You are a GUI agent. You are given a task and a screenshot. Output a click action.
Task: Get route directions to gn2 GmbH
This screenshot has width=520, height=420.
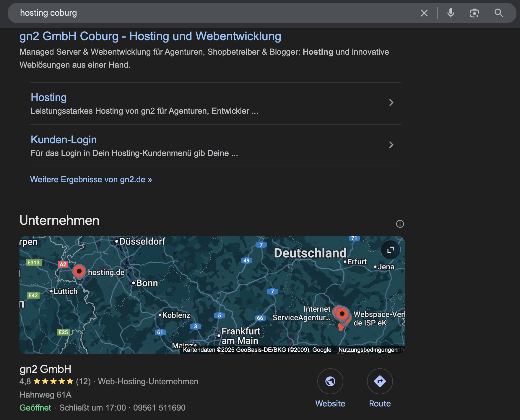(380, 381)
